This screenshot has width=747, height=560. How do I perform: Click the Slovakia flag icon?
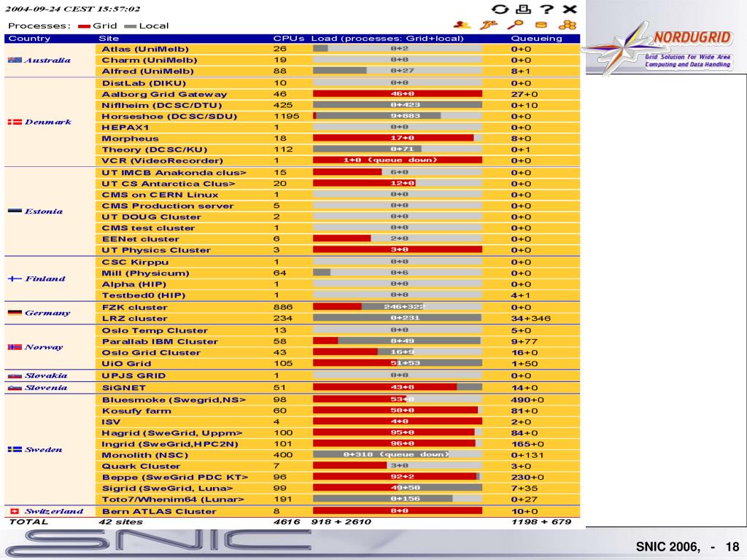coord(15,376)
